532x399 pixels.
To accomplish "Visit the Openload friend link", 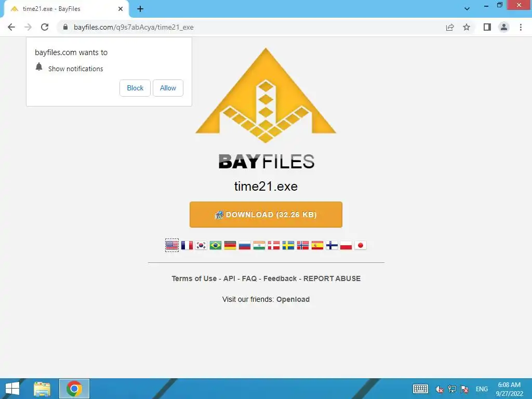I will pos(293,299).
